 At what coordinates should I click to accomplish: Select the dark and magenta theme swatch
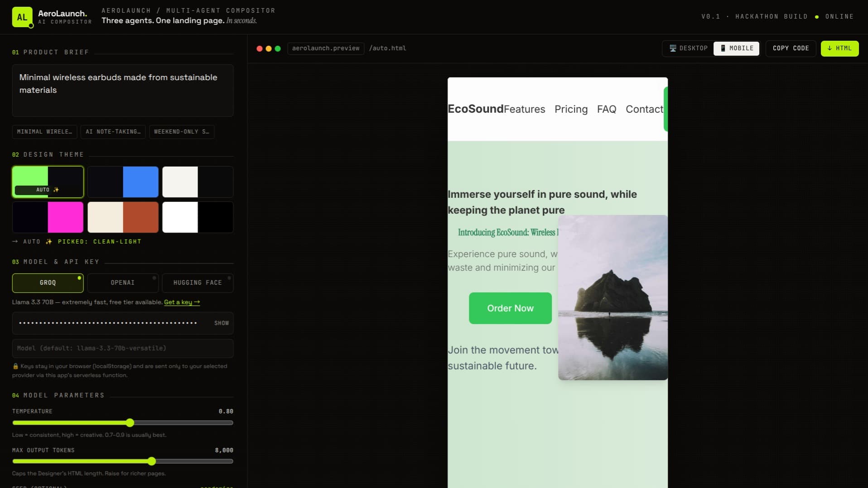pos(48,217)
